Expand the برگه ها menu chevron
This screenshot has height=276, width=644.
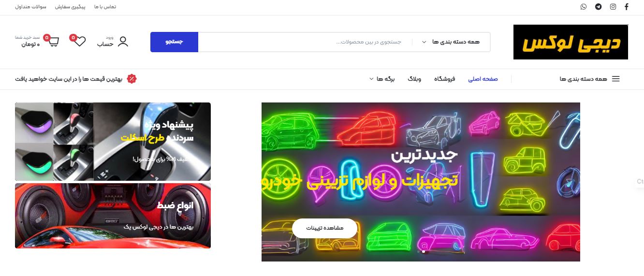[371, 79]
